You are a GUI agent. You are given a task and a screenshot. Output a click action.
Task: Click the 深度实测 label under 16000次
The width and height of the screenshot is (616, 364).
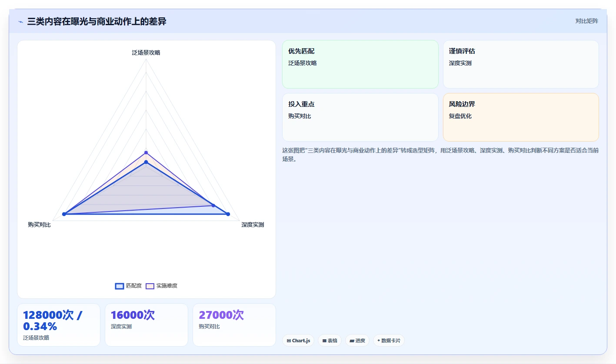click(x=121, y=326)
